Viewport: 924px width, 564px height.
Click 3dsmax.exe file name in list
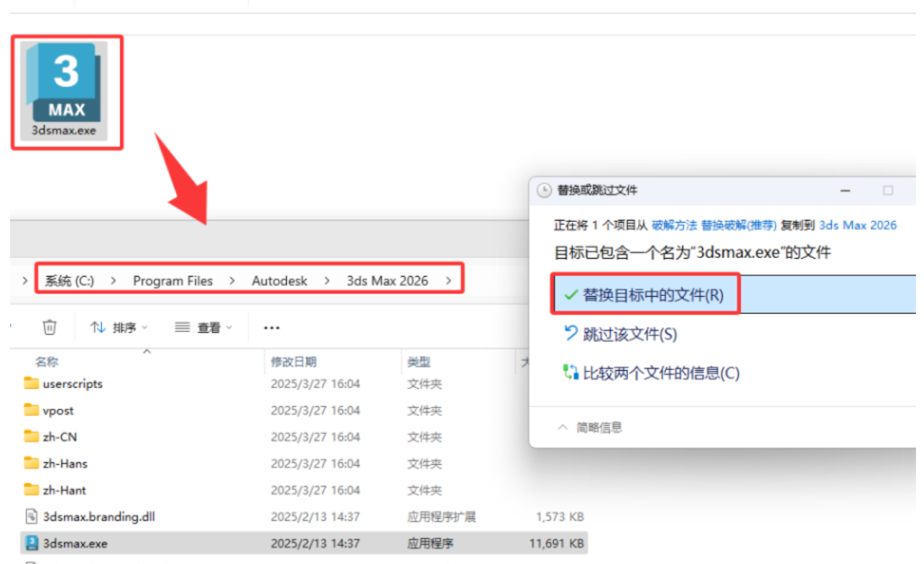(75, 543)
